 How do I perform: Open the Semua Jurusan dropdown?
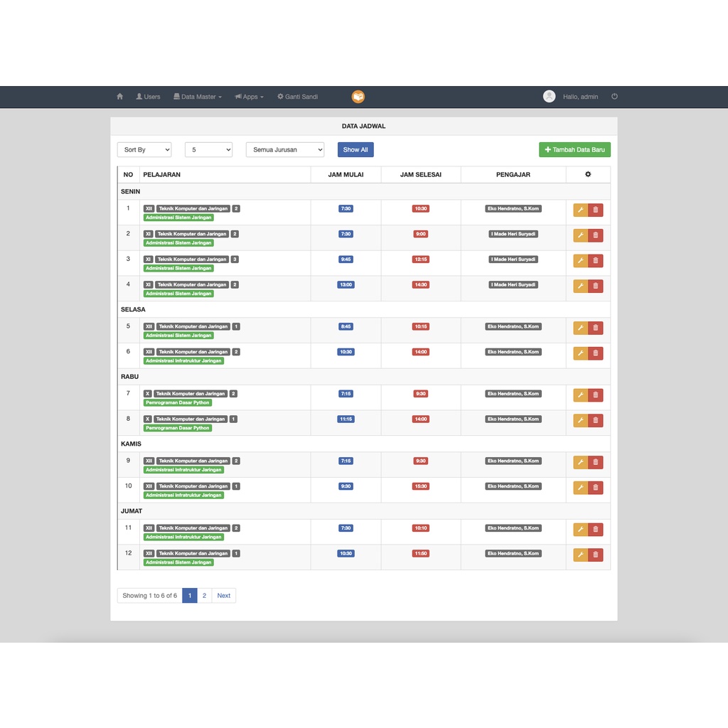tap(285, 149)
